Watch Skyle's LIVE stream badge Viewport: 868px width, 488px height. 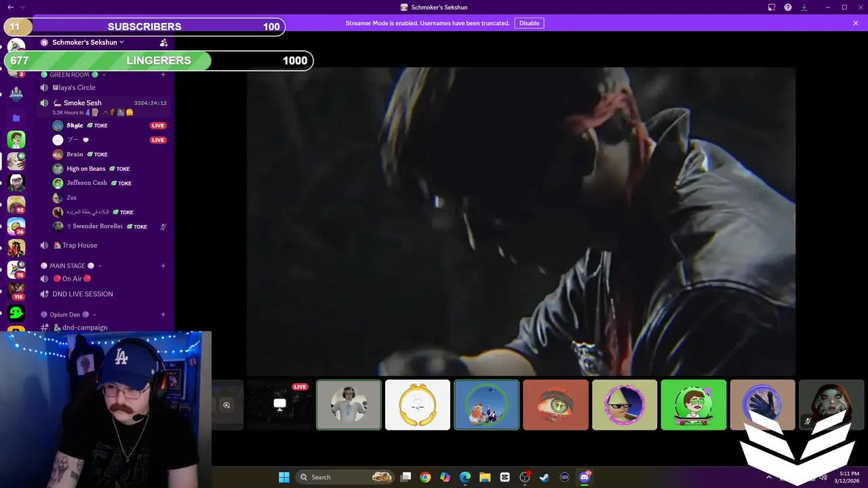158,125
